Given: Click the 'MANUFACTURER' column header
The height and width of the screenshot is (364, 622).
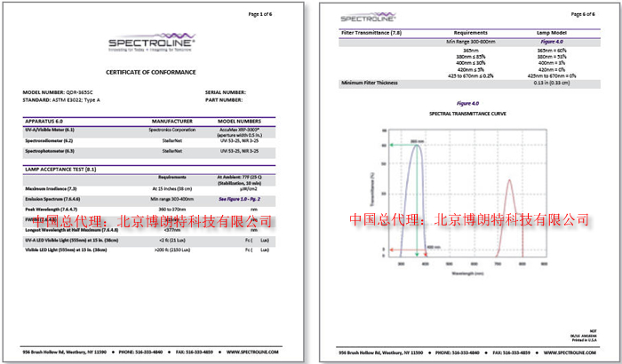Looking at the screenshot, I should click(x=172, y=122).
